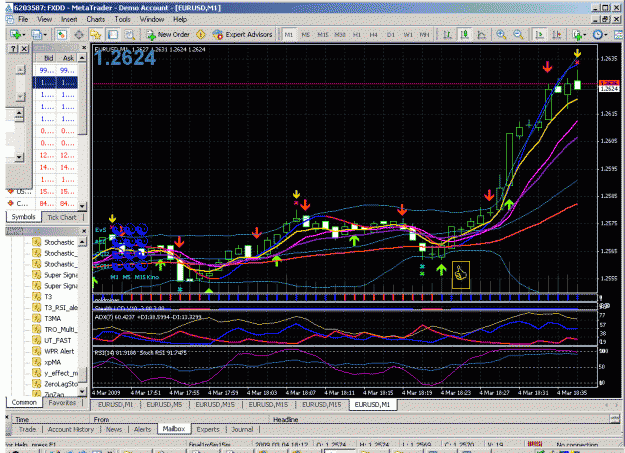Switch to the EURUSD,M5 chart tab
Viewport: 625px width, 453px height.
click(x=164, y=404)
